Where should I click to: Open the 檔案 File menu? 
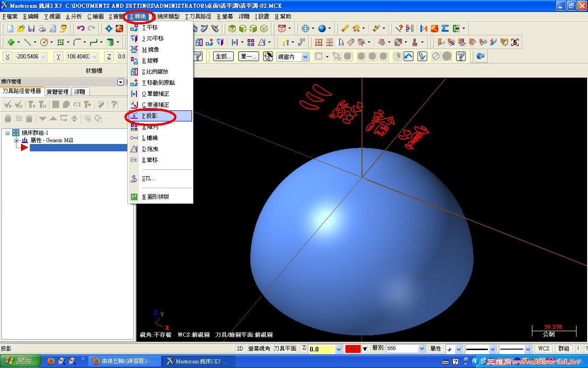point(10,17)
